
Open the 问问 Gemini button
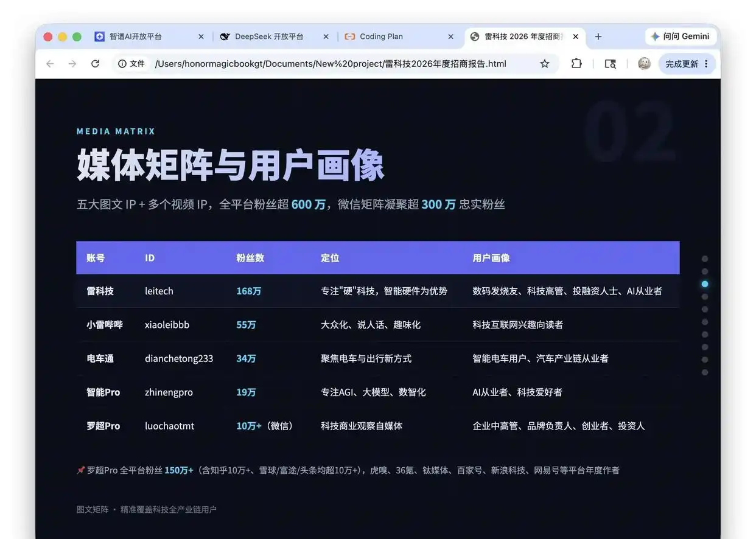[x=680, y=37]
